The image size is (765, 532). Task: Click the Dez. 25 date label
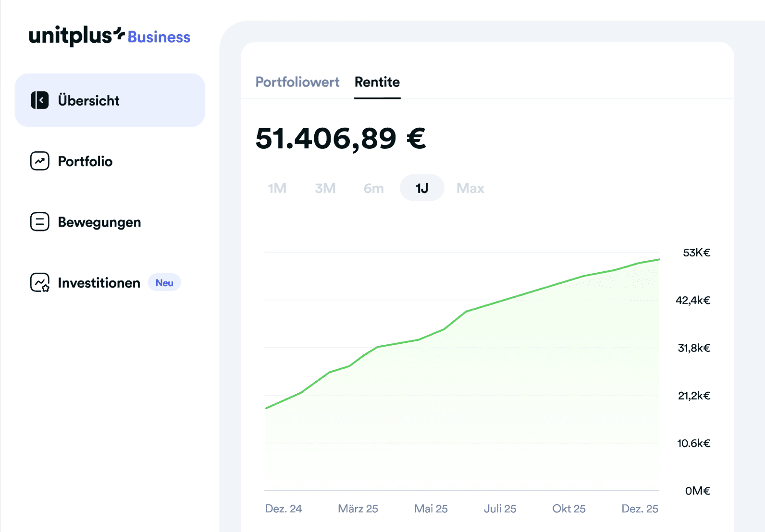(640, 509)
